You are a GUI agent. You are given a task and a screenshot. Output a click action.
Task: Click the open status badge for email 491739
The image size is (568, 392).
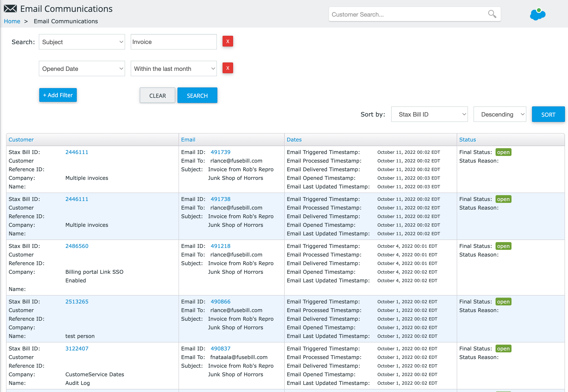(x=503, y=152)
